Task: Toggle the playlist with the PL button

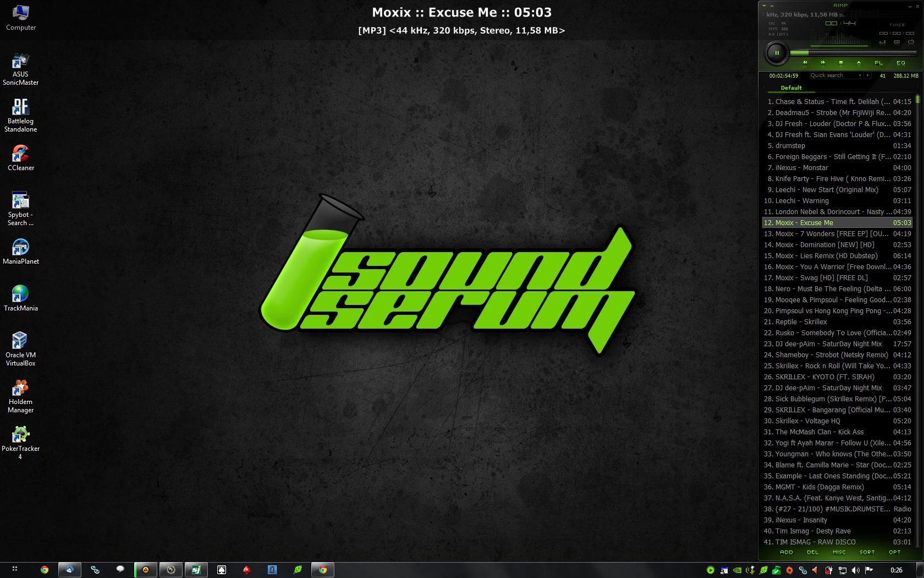Action: [878, 63]
